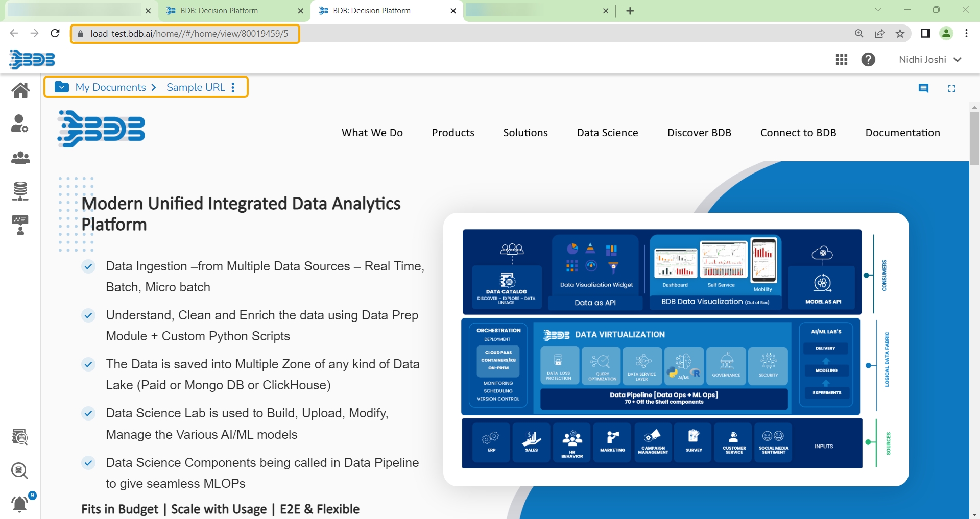Screen dimensions: 980x519
Task: Click the browser address bar URL
Action: coord(189,34)
